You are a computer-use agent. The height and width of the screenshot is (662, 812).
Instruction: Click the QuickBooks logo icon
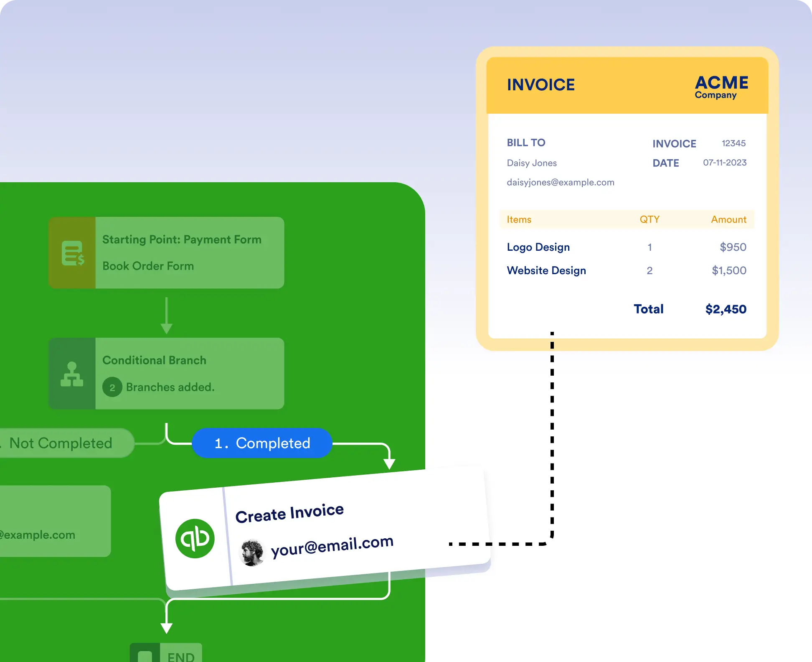coord(195,538)
